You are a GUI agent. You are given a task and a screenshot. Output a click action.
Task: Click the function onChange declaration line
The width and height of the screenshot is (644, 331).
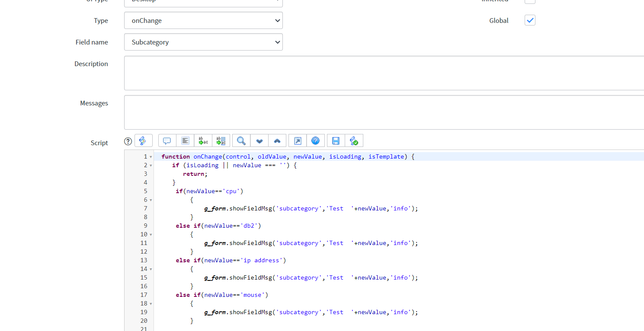coord(288,156)
